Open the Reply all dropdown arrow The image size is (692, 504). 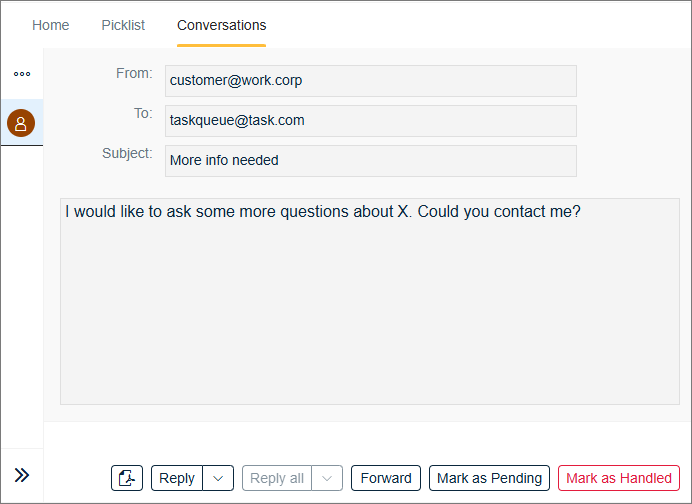pyautogui.click(x=327, y=478)
